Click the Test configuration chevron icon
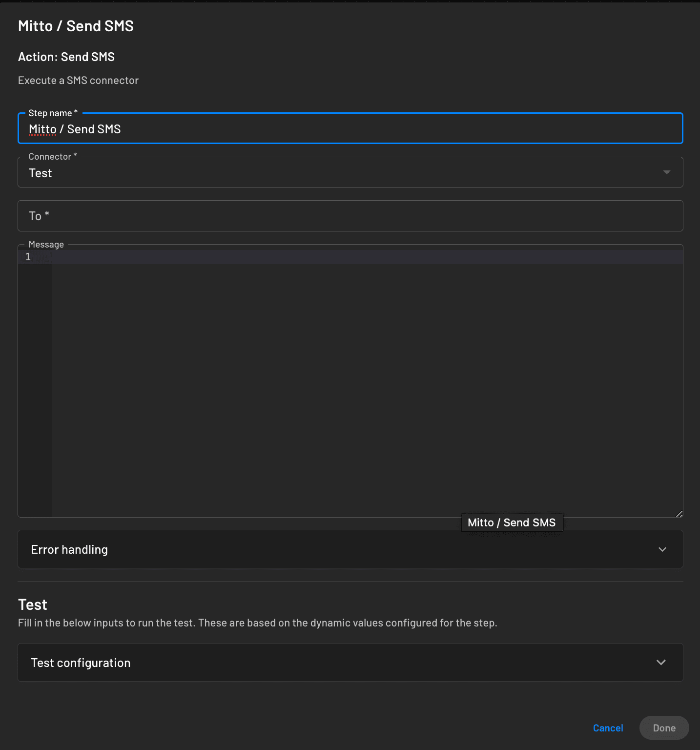 click(661, 663)
